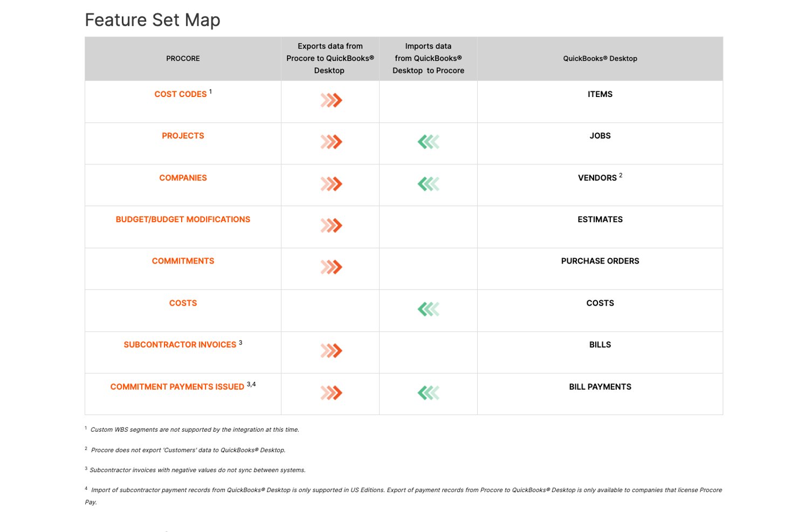Image resolution: width=798 pixels, height=532 pixels.
Task: Click the green import arrow in Costs row
Action: click(x=429, y=309)
